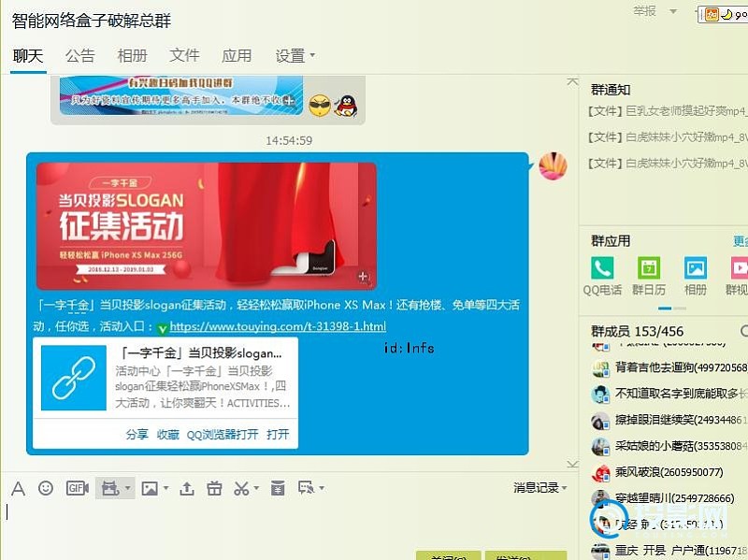Open the font settings (A) tool
The height and width of the screenshot is (560, 748).
18,488
